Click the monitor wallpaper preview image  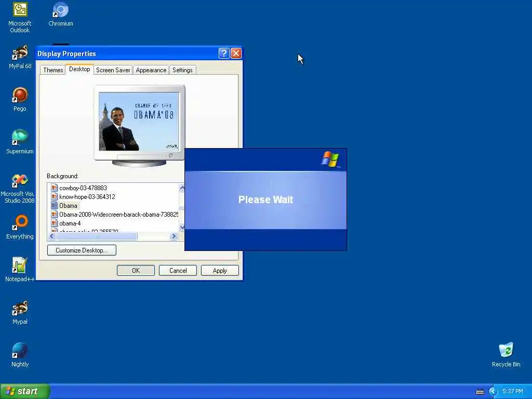point(138,122)
